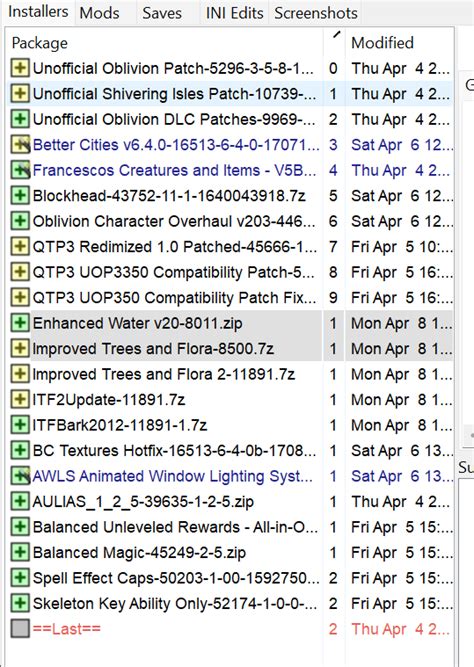Click the QTP3 UOP350 Patch Fix icon
The image size is (474, 667).
pos(20,297)
